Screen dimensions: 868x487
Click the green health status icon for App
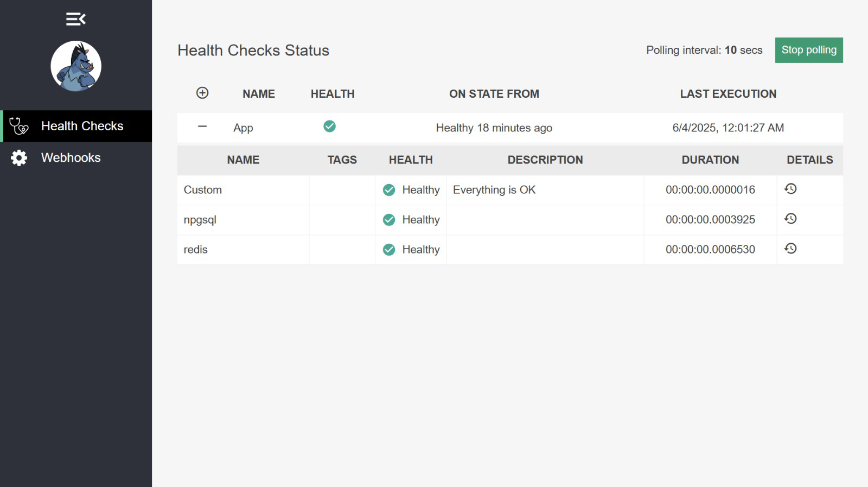click(330, 126)
